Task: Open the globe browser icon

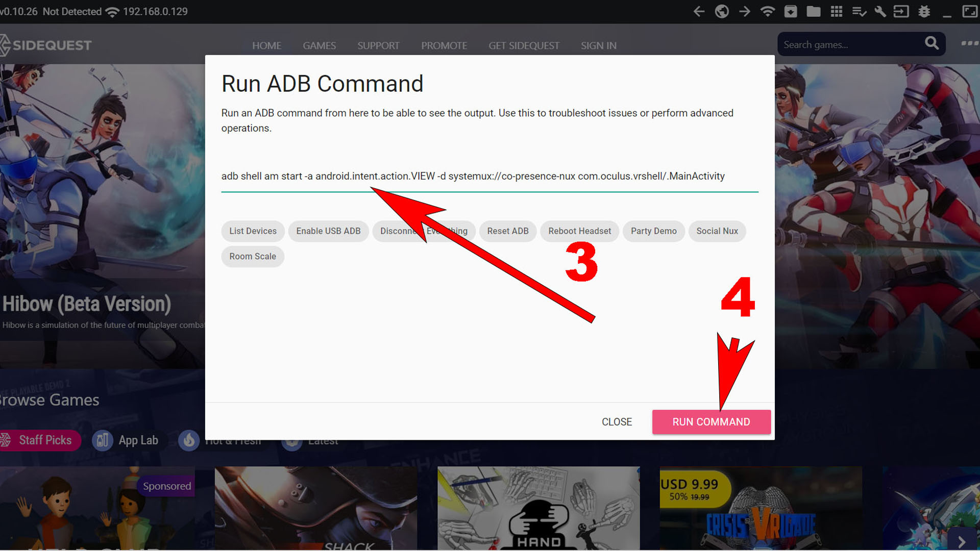Action: tap(722, 11)
